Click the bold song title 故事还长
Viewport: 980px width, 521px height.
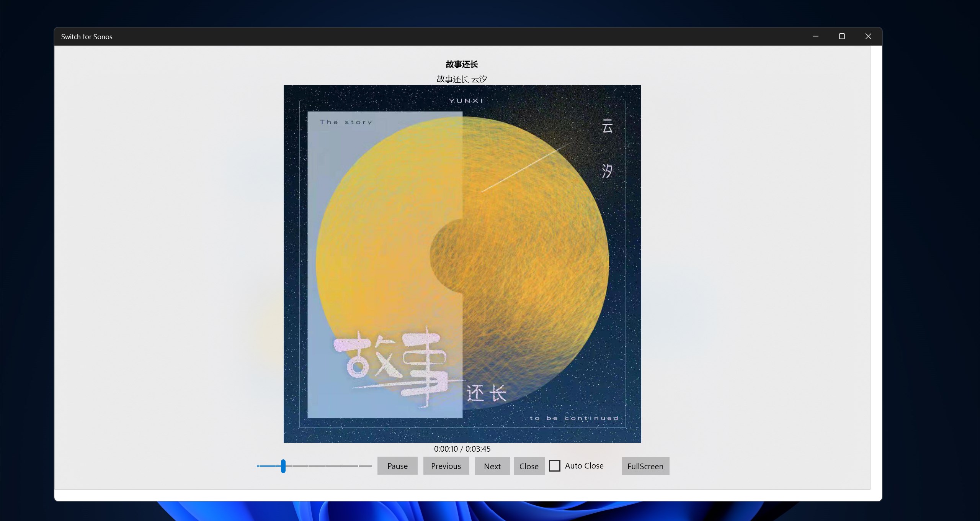tap(462, 64)
